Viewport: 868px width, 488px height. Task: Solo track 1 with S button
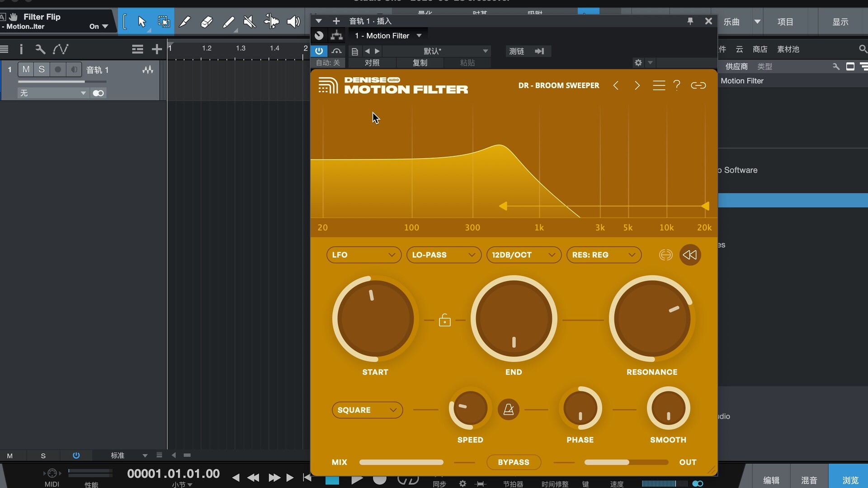pos(42,70)
